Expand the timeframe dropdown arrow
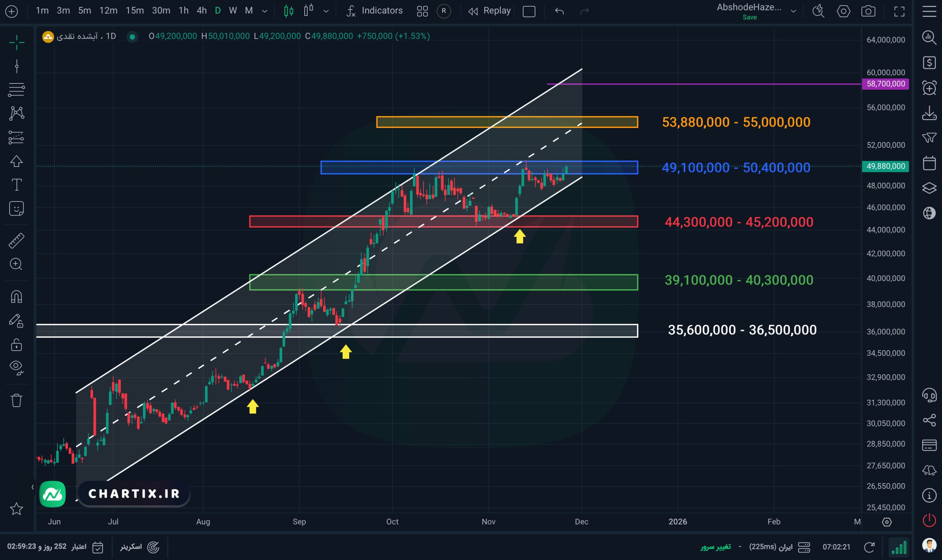 tap(265, 11)
